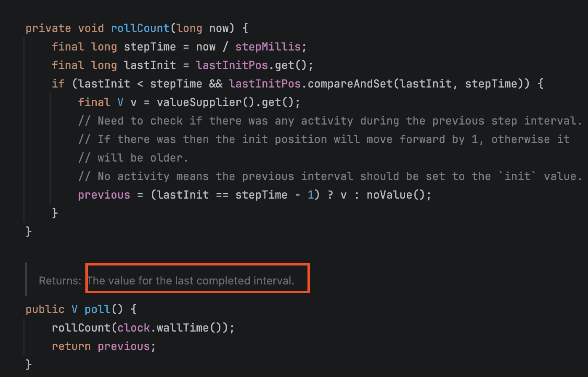Click the stepMillis field reference
Image resolution: width=588 pixels, height=377 pixels.
coord(268,47)
